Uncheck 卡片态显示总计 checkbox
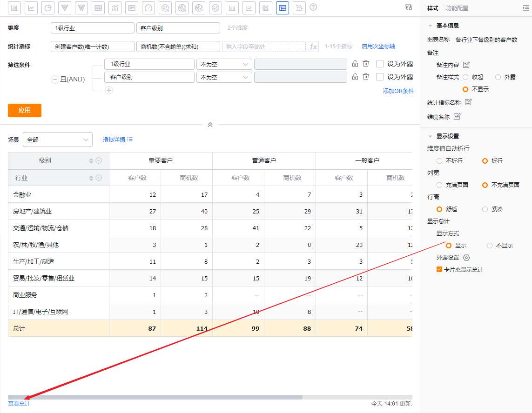 pyautogui.click(x=439, y=270)
